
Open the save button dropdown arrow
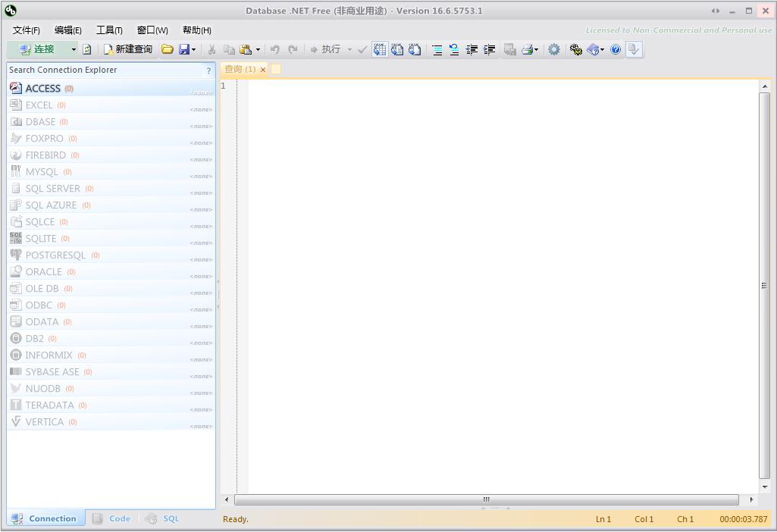click(x=194, y=49)
